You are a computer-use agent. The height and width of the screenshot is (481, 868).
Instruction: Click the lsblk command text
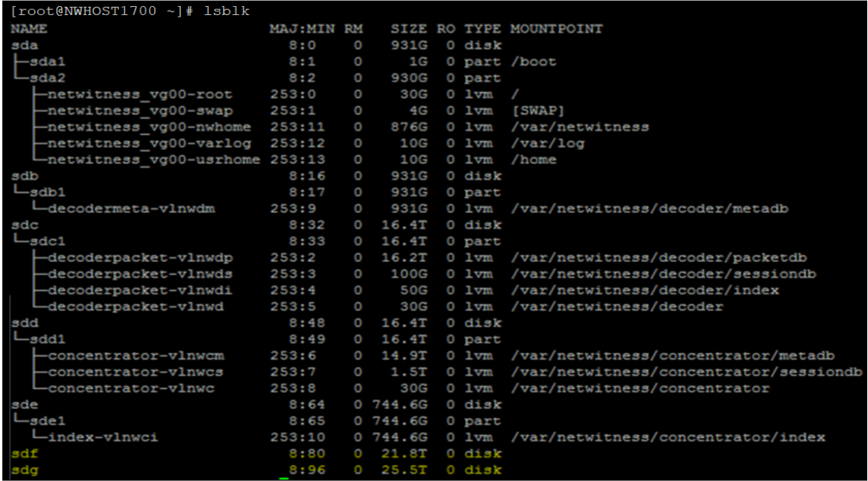(225, 11)
